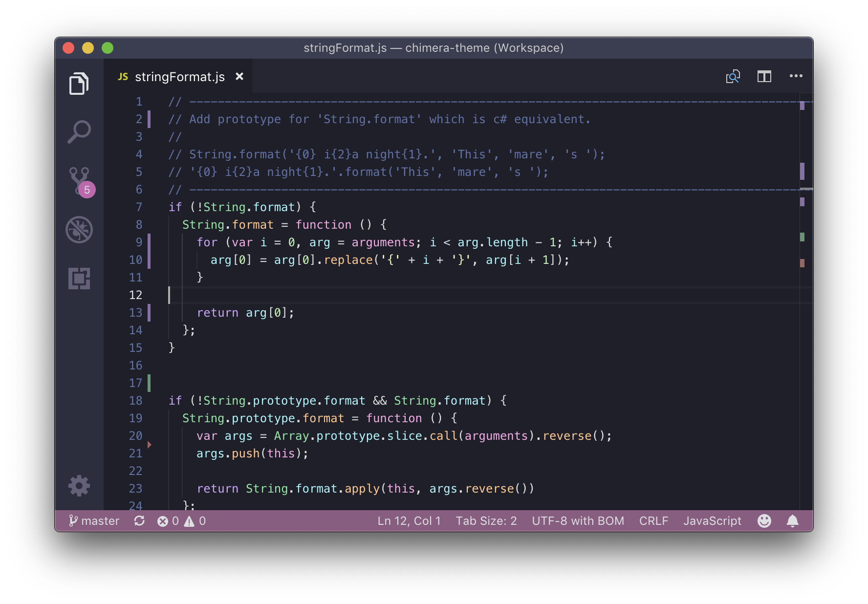The image size is (868, 604).
Task: Split the editor to the side
Action: tap(764, 76)
